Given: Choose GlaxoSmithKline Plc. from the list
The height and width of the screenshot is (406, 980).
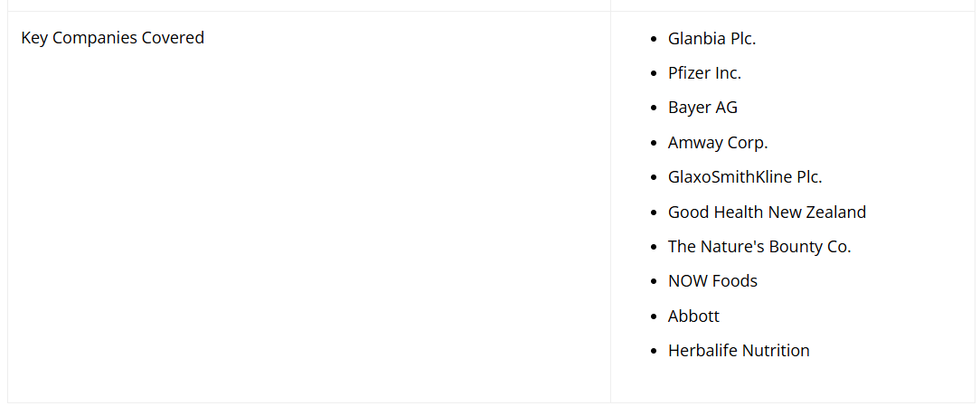Looking at the screenshot, I should point(745,177).
